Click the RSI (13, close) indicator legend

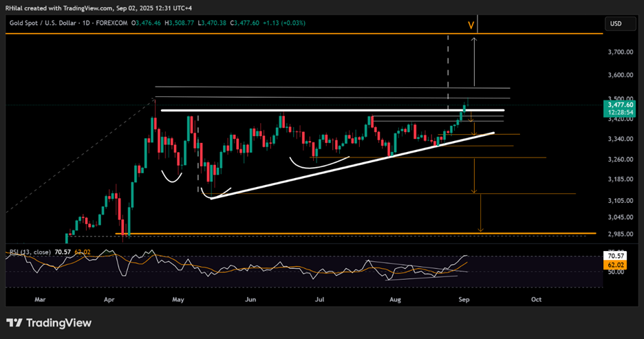(x=30, y=252)
